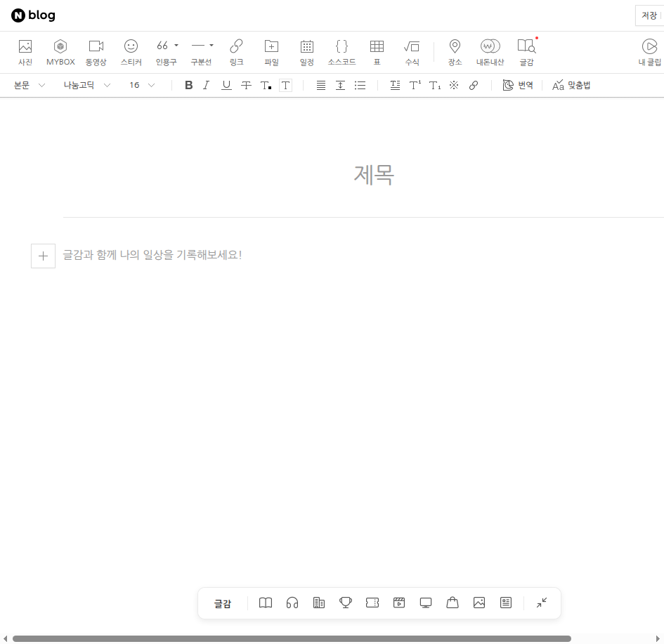Click the 제목 title input field
The width and height of the screenshot is (664, 644).
pos(373,174)
